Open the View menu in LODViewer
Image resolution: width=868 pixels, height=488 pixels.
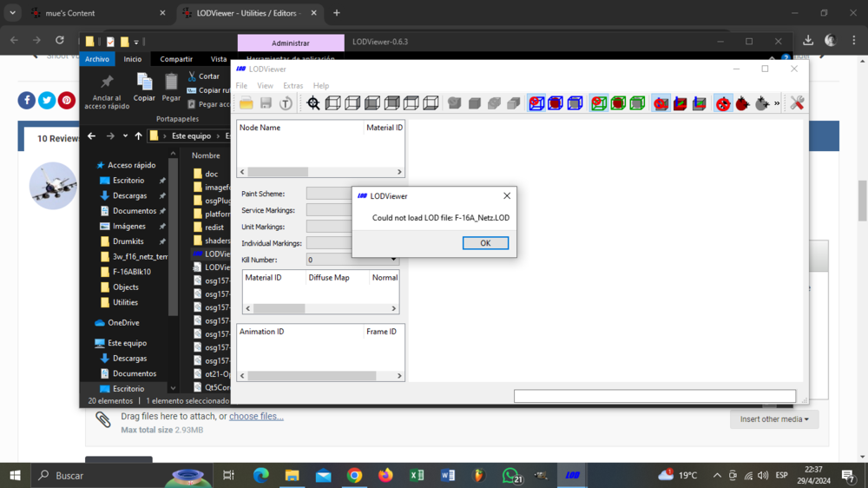(x=265, y=86)
